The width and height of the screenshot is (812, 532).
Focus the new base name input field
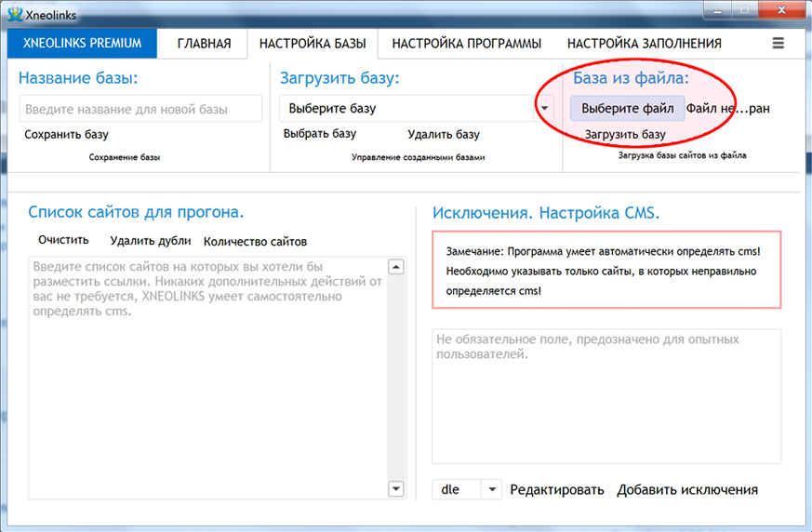(140, 109)
